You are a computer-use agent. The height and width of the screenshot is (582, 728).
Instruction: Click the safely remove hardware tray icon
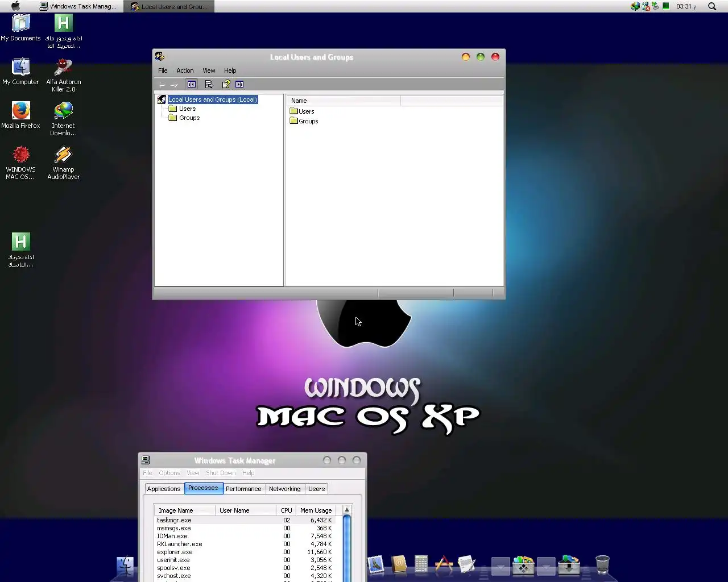(x=655, y=6)
